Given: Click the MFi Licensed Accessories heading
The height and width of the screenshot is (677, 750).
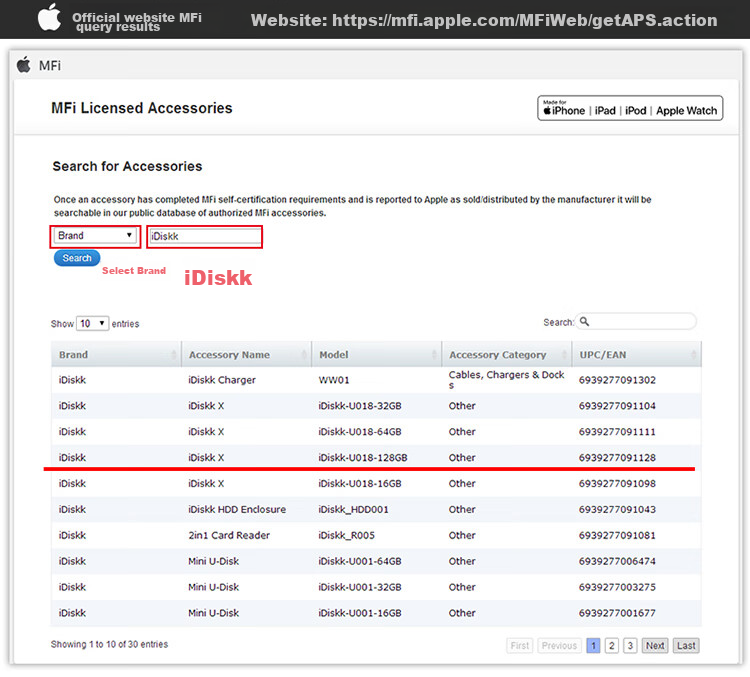Looking at the screenshot, I should pyautogui.click(x=142, y=108).
